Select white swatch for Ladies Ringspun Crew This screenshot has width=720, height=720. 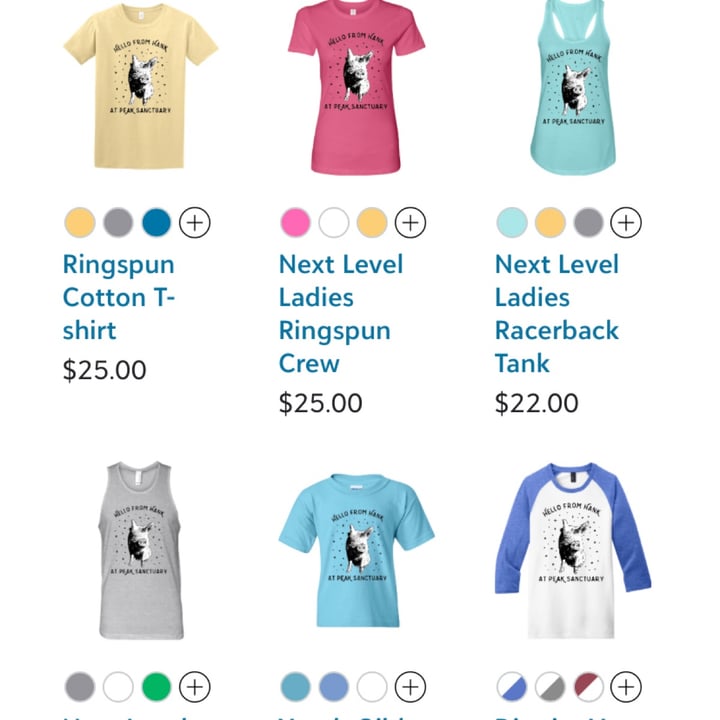coord(334,223)
